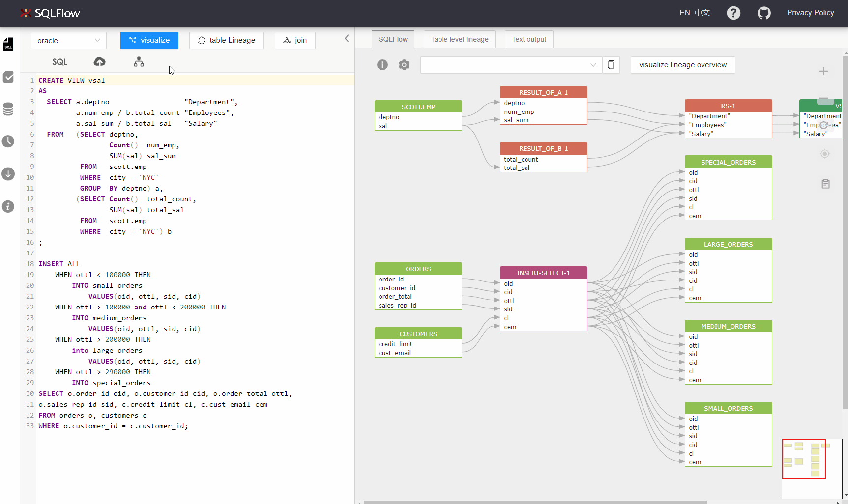The image size is (848, 504).
Task: Click the copy icon next to the search box
Action: click(x=611, y=64)
